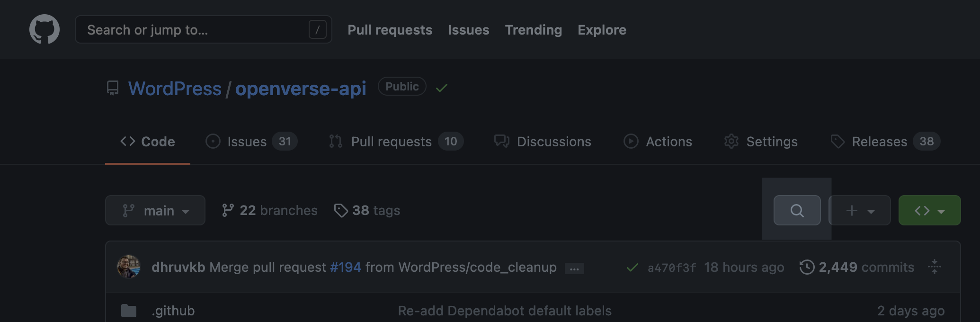Open the code search magnifier icon

tap(797, 210)
